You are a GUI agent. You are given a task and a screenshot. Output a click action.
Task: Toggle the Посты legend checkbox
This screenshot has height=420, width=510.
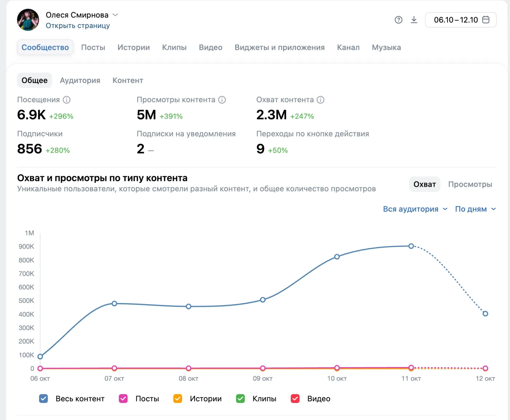123,399
